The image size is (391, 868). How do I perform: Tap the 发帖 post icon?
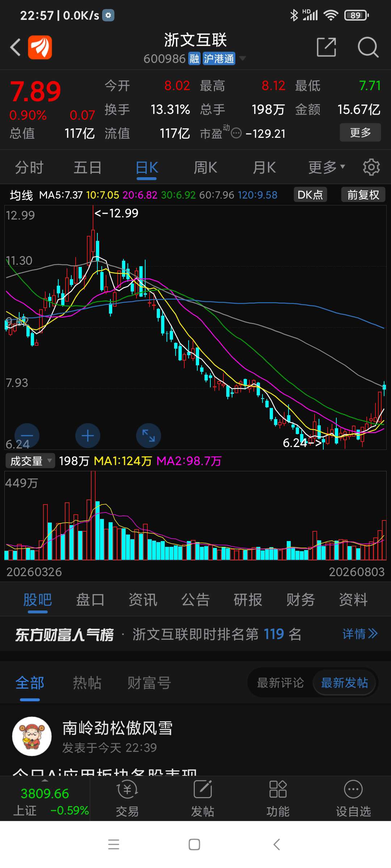coord(203,799)
